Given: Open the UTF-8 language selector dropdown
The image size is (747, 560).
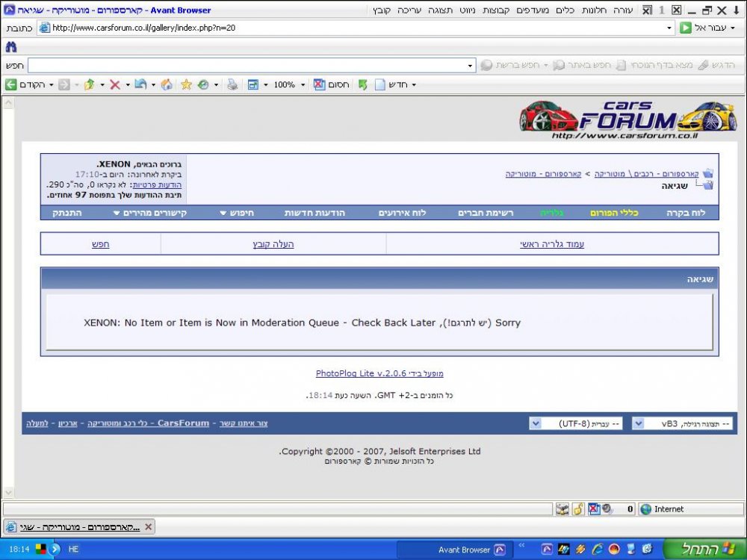Looking at the screenshot, I should click(536, 423).
